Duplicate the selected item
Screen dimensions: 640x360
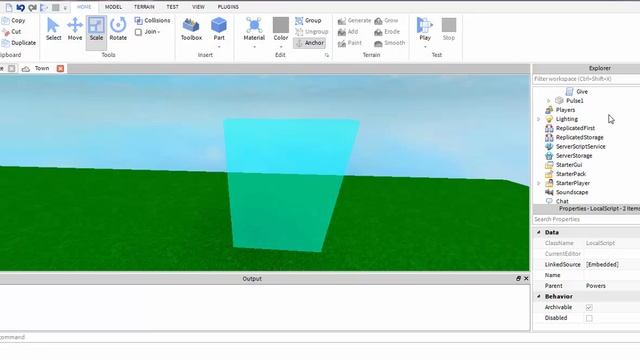click(x=19, y=43)
